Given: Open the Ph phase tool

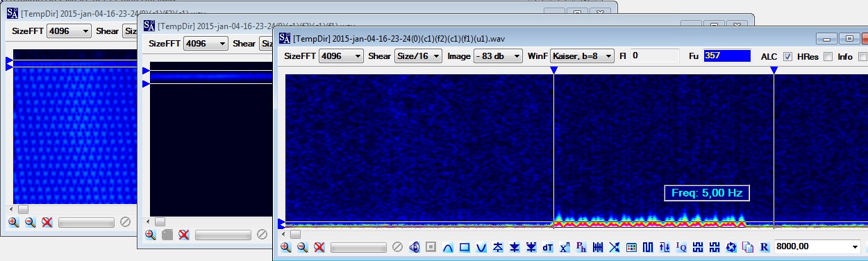Looking at the screenshot, I should [581, 247].
